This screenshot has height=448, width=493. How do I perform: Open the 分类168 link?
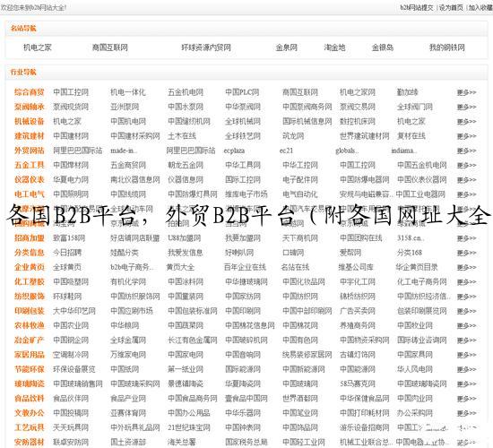(410, 253)
